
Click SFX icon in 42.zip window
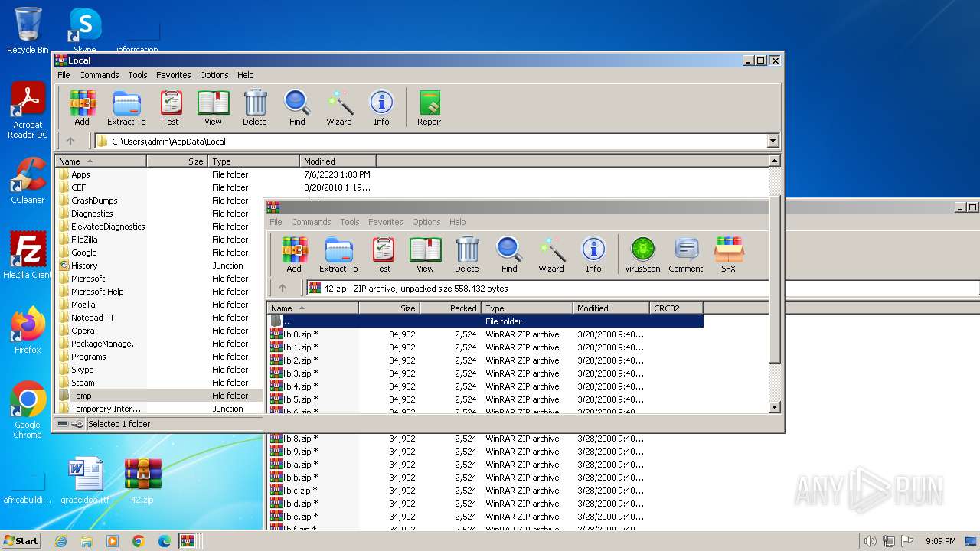tap(729, 255)
